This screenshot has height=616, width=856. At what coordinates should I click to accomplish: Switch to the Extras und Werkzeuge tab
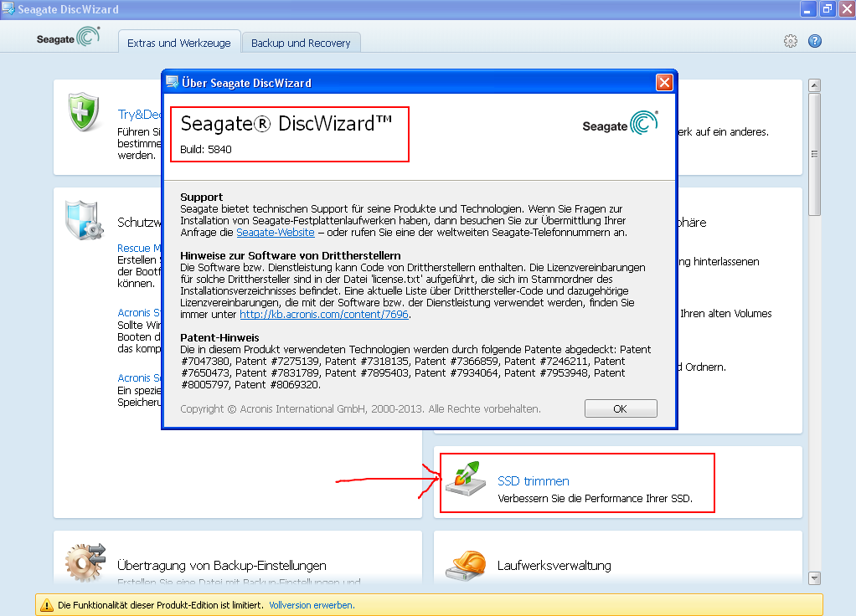click(x=179, y=43)
